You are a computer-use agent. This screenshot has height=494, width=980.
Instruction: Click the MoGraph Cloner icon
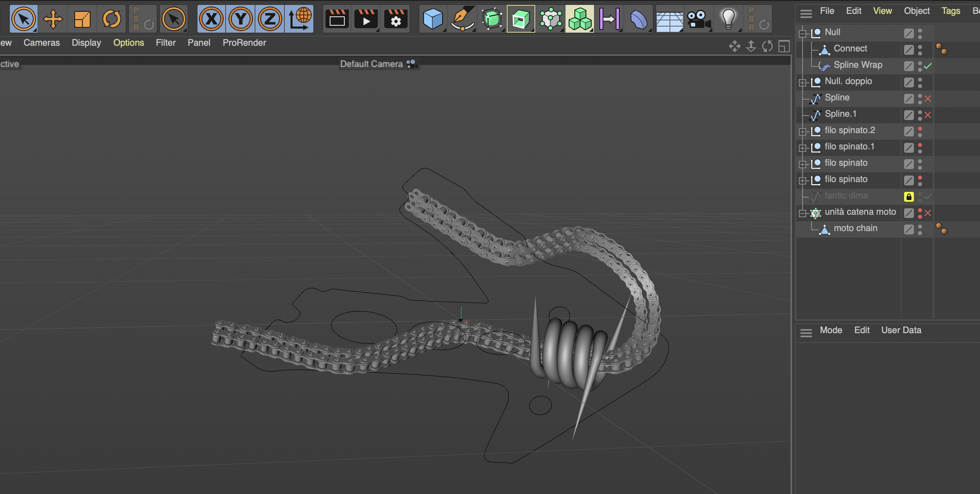point(580,19)
